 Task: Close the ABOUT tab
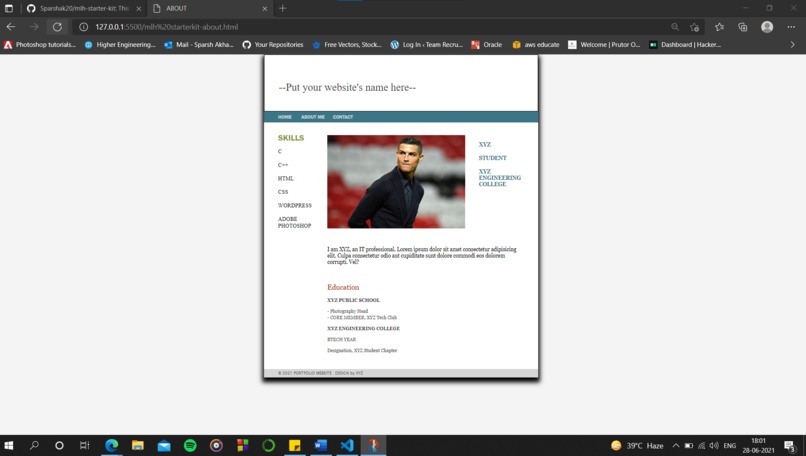click(x=265, y=8)
